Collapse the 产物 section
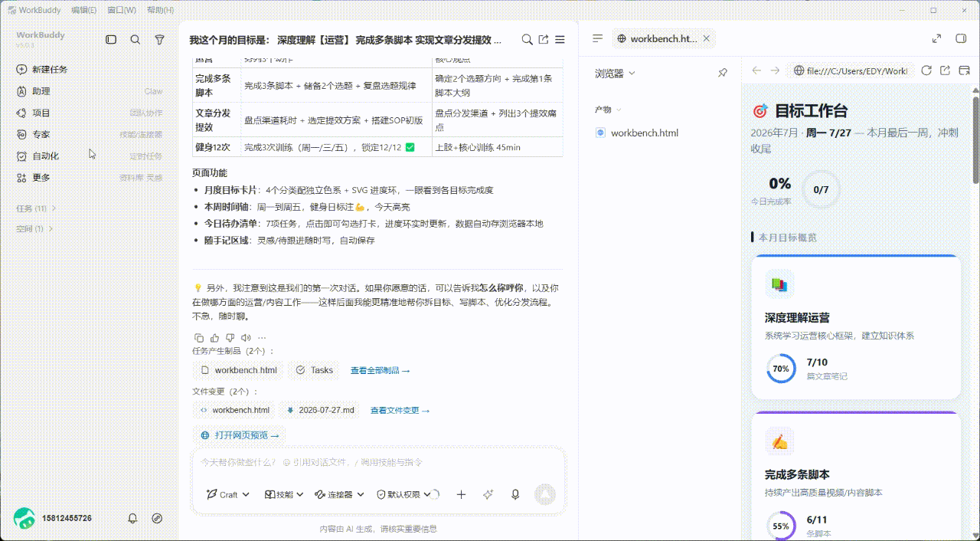The width and height of the screenshot is (980, 541). click(609, 110)
